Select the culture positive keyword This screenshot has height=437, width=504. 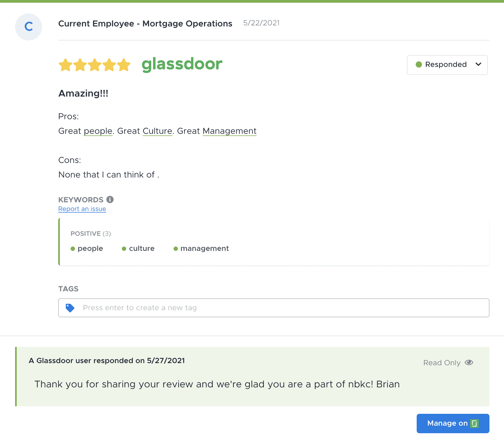pos(141,248)
